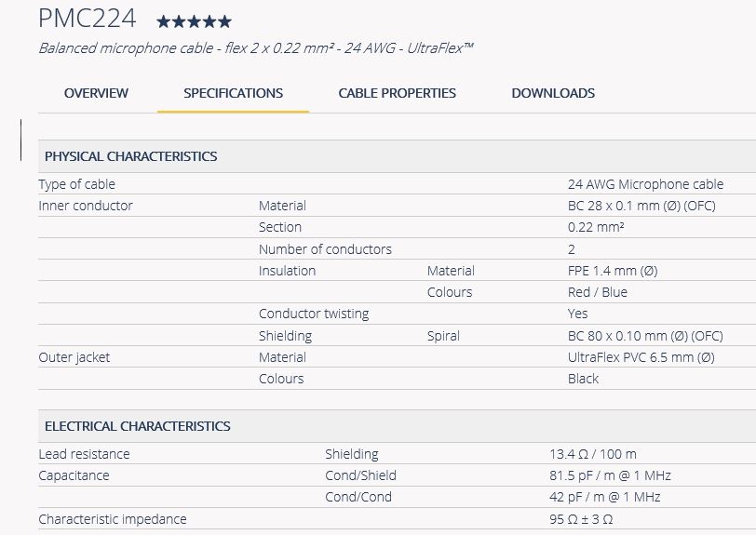Select the SPECIFICATIONS tab
The height and width of the screenshot is (535, 756).
(233, 93)
